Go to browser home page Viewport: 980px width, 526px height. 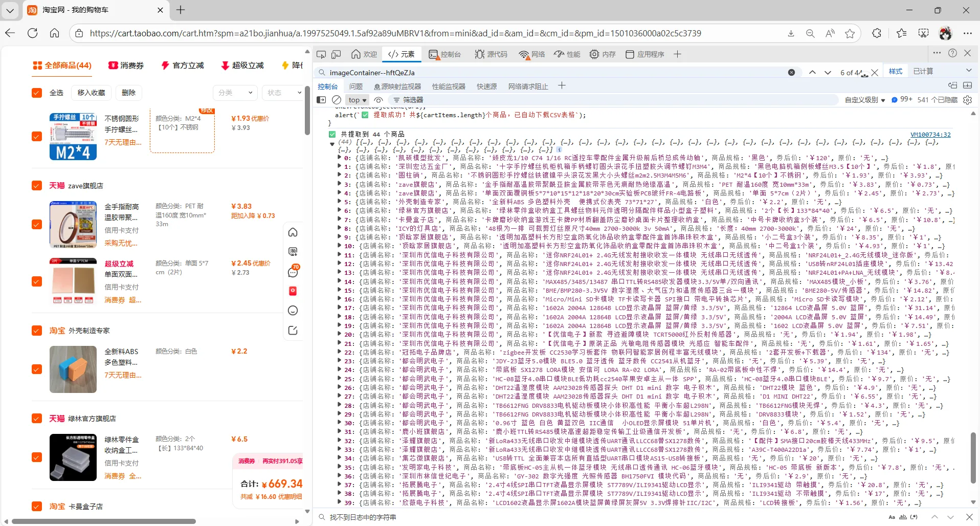[55, 33]
